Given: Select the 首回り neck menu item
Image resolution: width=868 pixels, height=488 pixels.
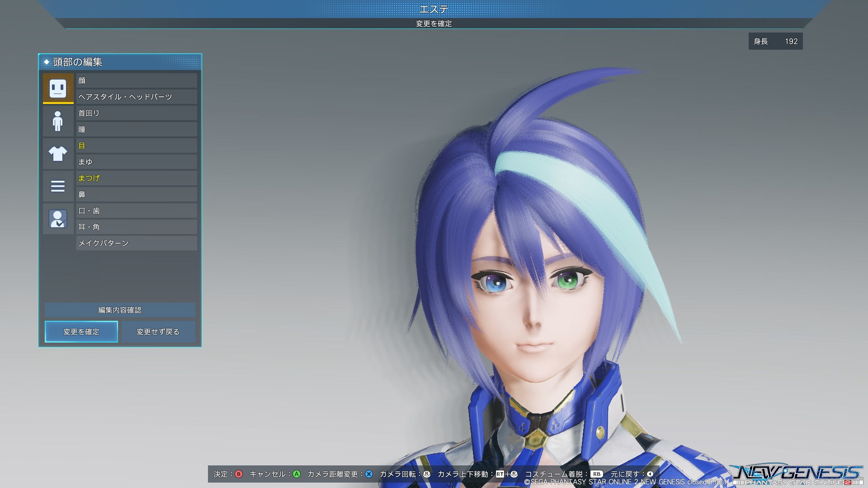Looking at the screenshot, I should [137, 113].
